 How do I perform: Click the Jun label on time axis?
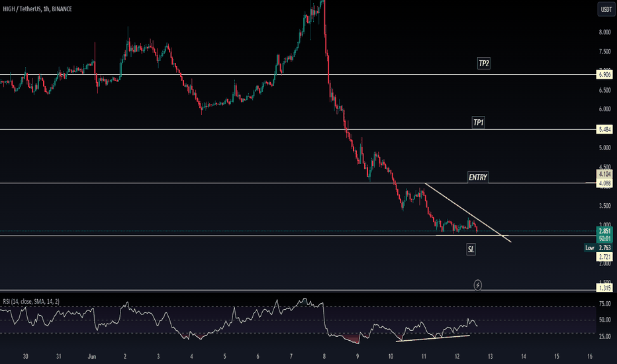(x=91, y=357)
